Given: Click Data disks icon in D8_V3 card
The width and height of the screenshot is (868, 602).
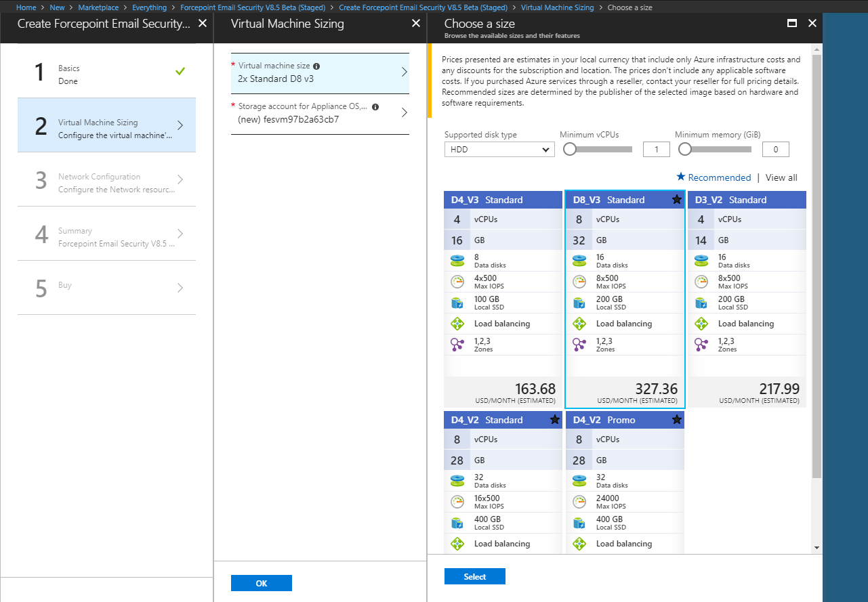Looking at the screenshot, I should [x=579, y=261].
